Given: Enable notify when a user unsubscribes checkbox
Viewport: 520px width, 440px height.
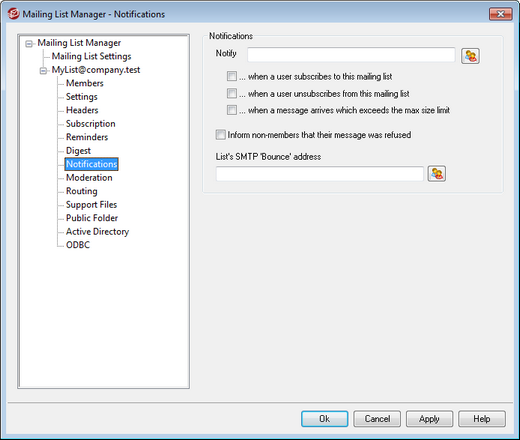Looking at the screenshot, I should [x=232, y=93].
